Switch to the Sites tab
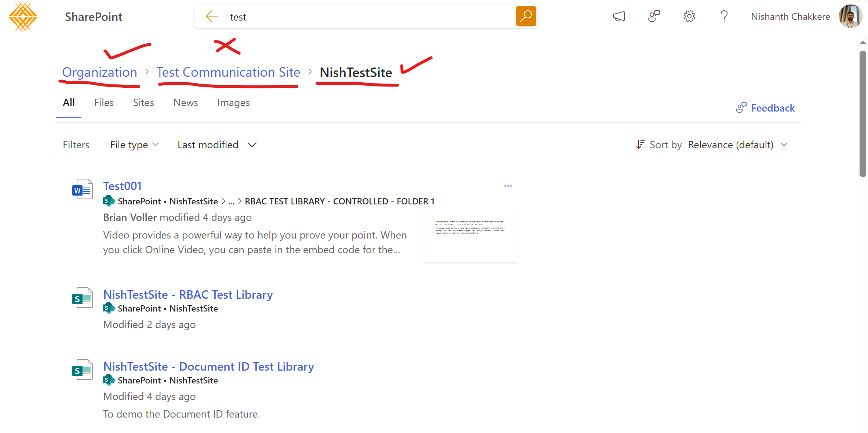This screenshot has height=433, width=868. pyautogui.click(x=143, y=103)
